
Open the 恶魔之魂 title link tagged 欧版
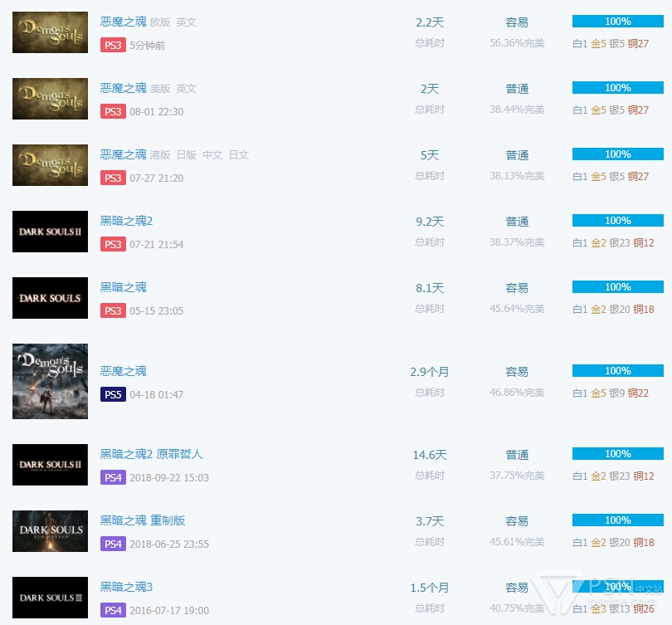124,22
